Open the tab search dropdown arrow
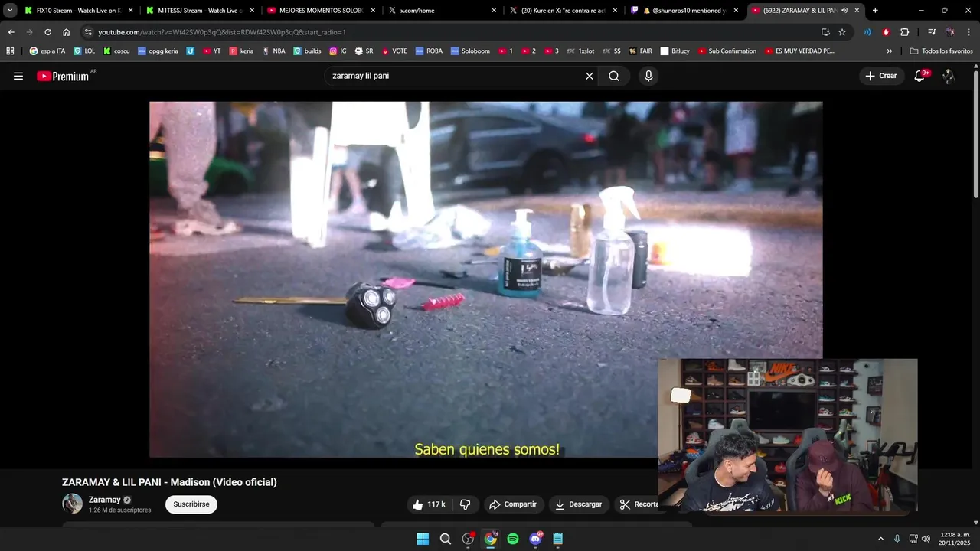980x551 pixels. [10, 11]
